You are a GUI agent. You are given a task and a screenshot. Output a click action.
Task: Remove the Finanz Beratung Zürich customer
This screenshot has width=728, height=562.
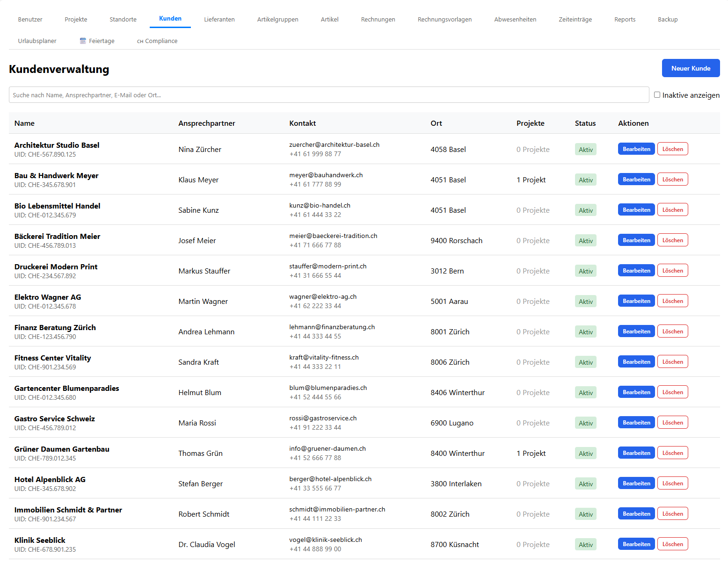pyautogui.click(x=672, y=331)
